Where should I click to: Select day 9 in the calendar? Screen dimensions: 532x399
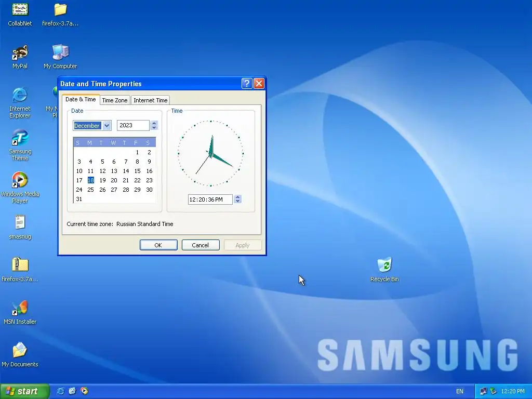pos(149,162)
